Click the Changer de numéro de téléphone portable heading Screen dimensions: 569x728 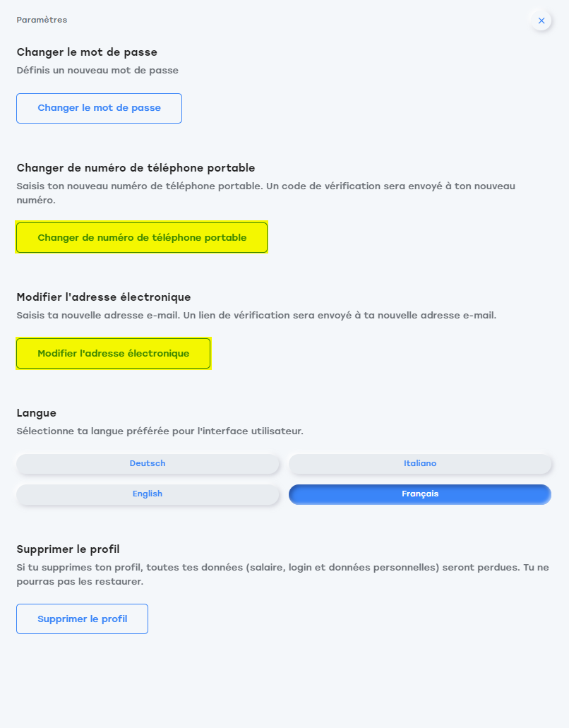[x=136, y=167]
